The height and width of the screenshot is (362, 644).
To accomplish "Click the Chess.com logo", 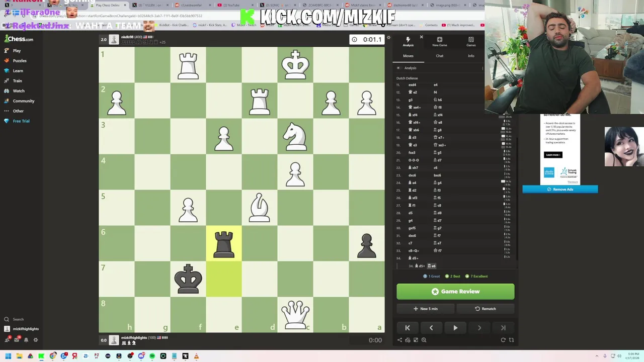I will 19,39.
